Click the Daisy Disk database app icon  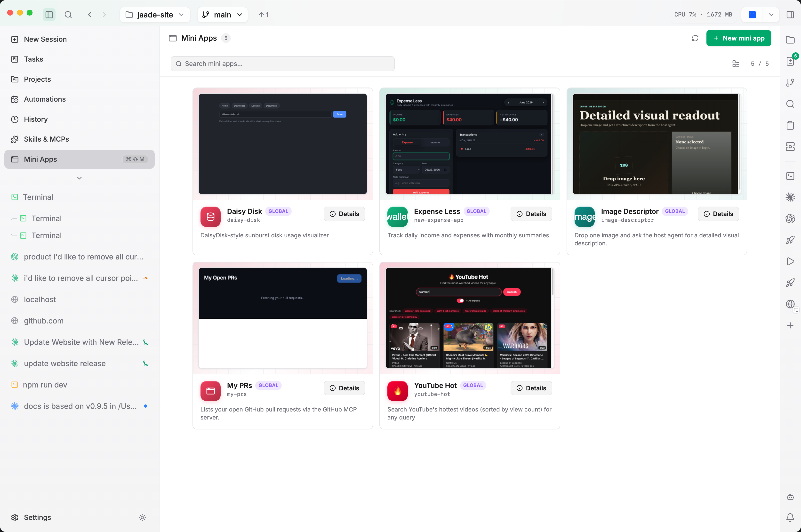coord(210,217)
